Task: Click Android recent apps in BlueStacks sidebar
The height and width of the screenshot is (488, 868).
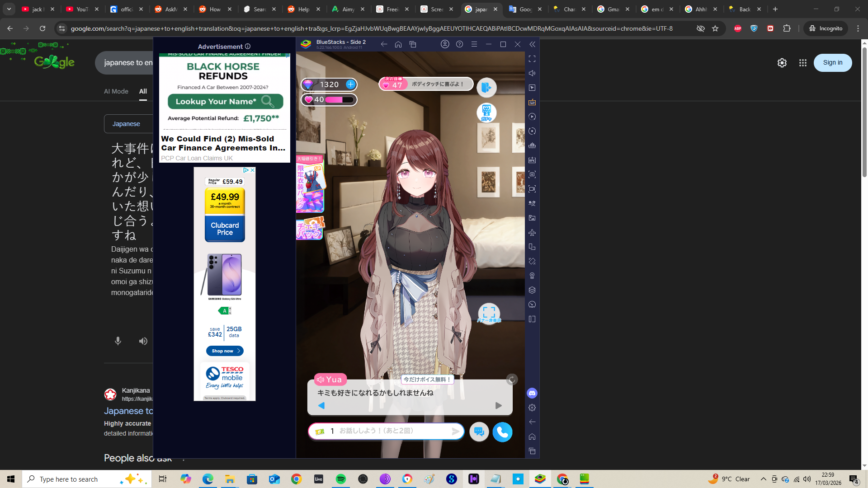Action: point(532,451)
